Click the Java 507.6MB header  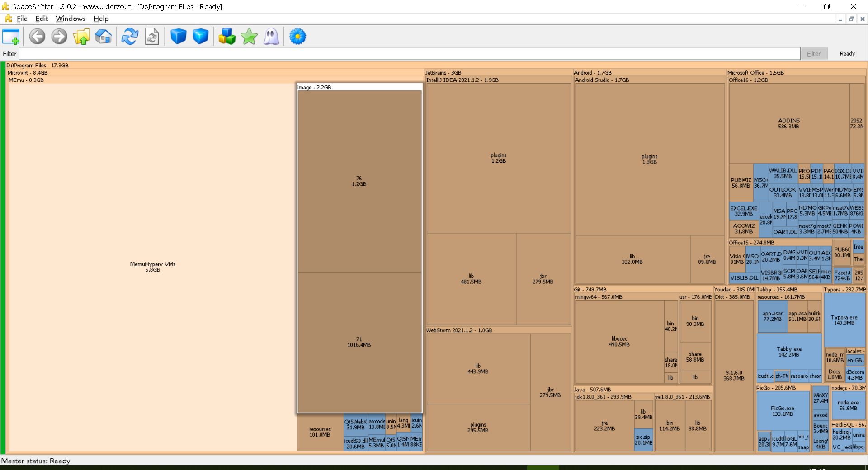(x=643, y=389)
